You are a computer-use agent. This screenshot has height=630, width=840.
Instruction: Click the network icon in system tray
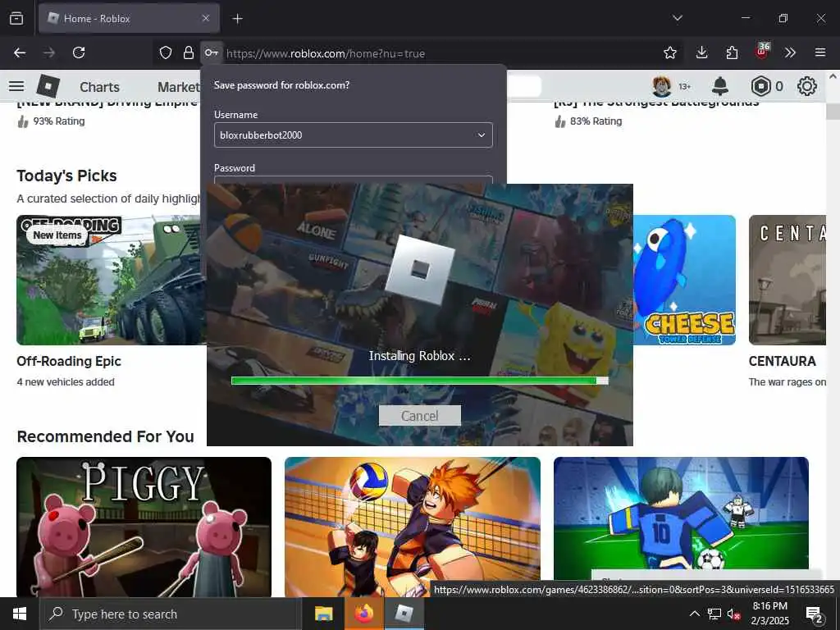[x=714, y=614]
